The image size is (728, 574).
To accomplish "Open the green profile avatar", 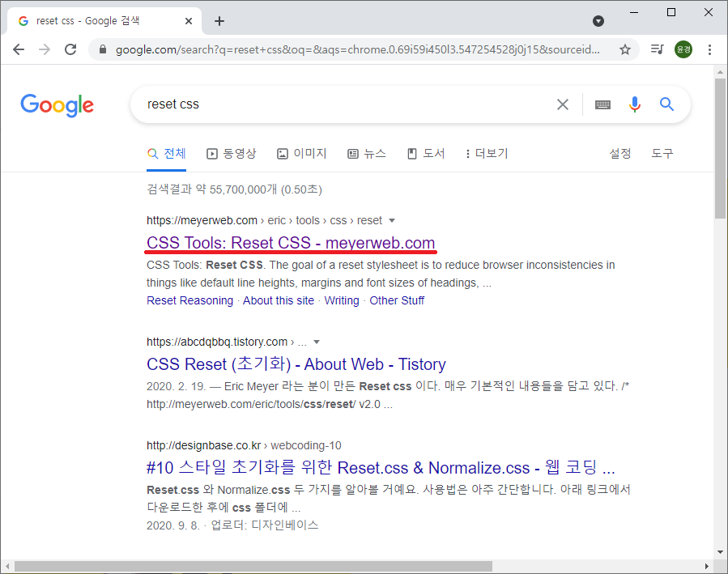I will pyautogui.click(x=683, y=49).
